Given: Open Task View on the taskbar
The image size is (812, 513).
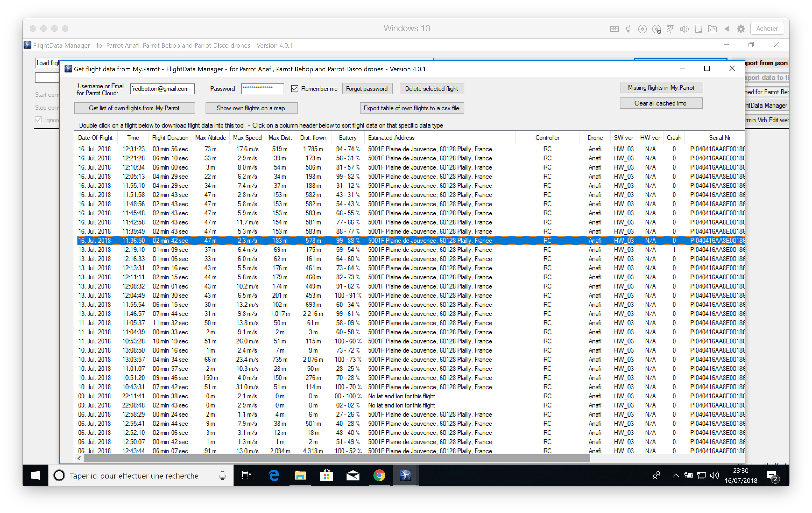Looking at the screenshot, I should pos(246,475).
